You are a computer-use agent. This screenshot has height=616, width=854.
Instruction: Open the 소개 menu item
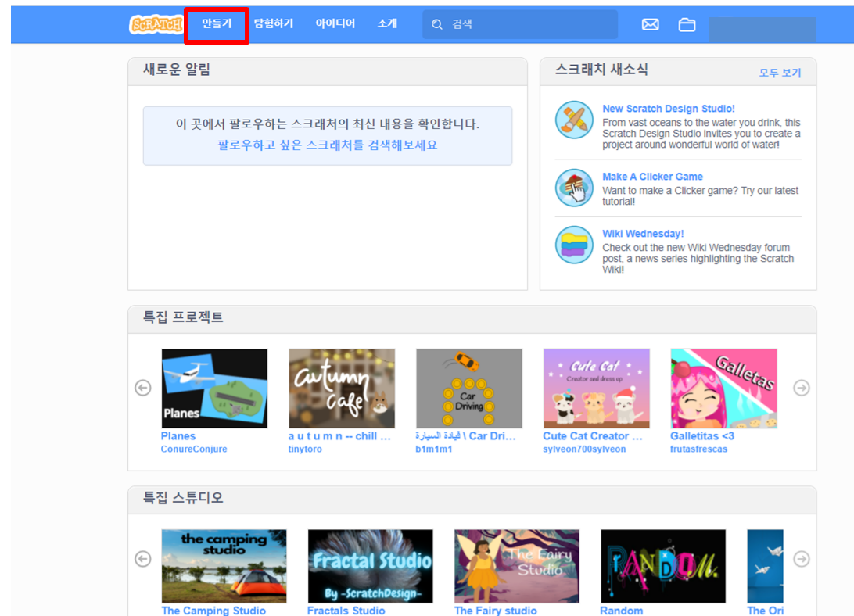coord(387,24)
